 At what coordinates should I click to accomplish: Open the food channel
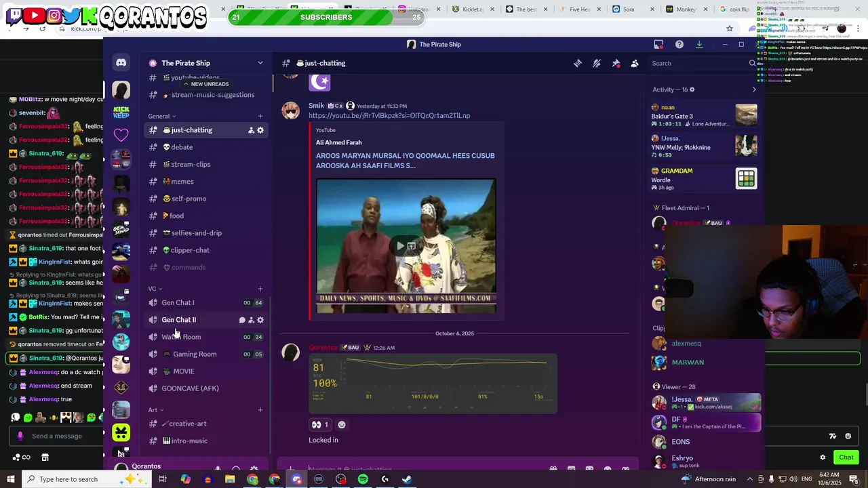[205, 216]
